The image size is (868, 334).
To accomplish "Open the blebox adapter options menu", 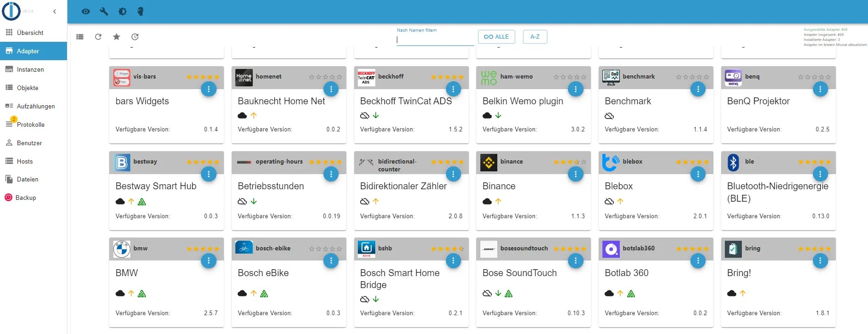I will (x=698, y=174).
